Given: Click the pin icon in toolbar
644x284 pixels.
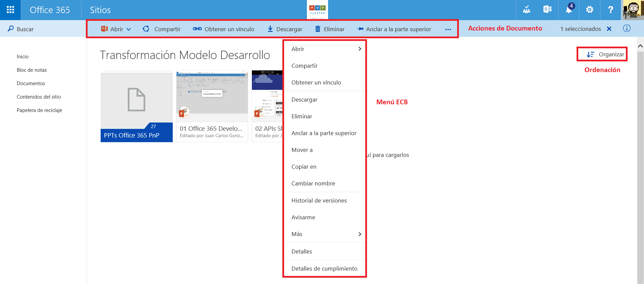Looking at the screenshot, I should (360, 29).
